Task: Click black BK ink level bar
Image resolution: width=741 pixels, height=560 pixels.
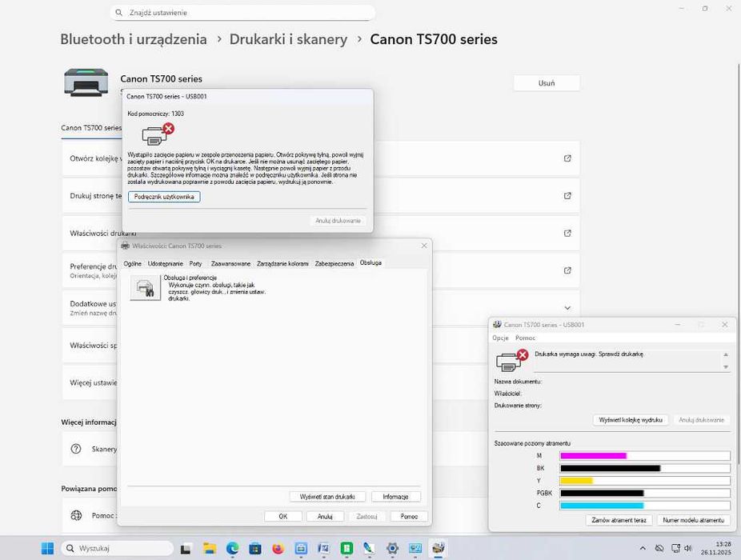Action: click(x=645, y=468)
